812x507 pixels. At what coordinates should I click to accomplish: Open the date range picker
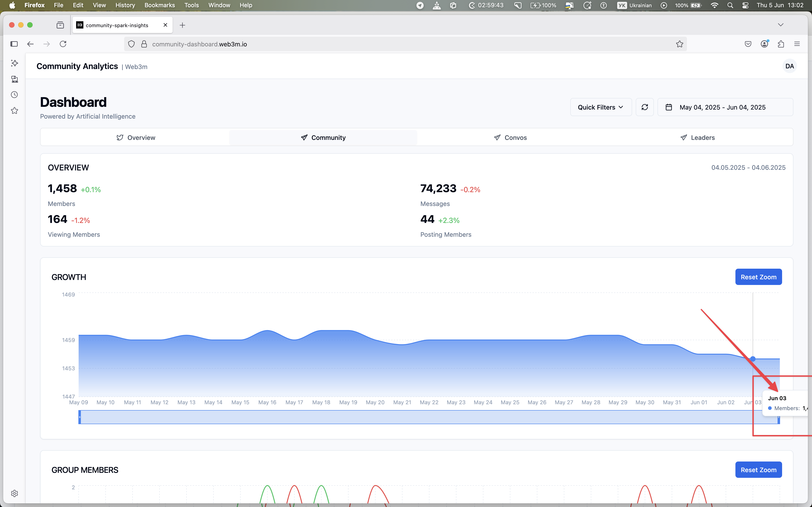point(725,107)
